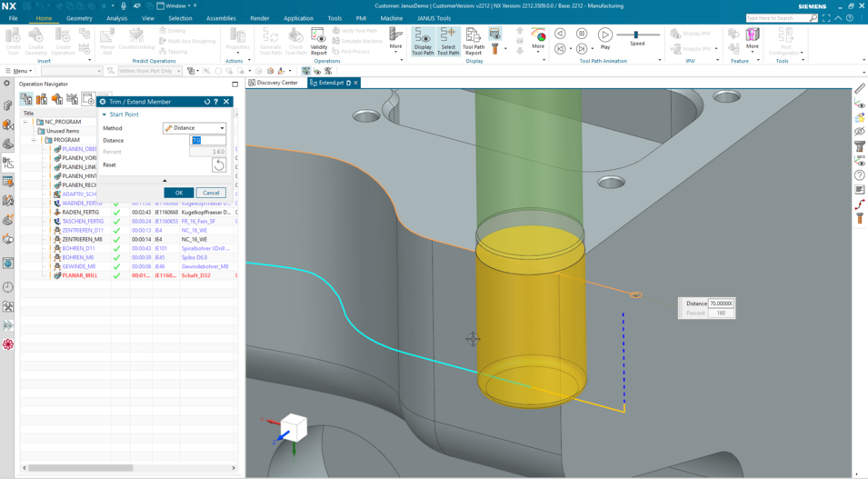Step backward one tool path move
Image resolution: width=868 pixels, height=488 pixels.
tap(560, 34)
